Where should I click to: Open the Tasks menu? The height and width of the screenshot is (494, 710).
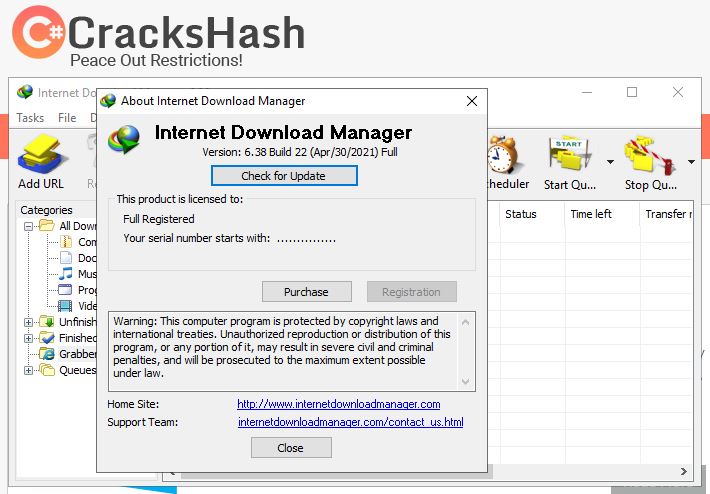pyautogui.click(x=30, y=118)
